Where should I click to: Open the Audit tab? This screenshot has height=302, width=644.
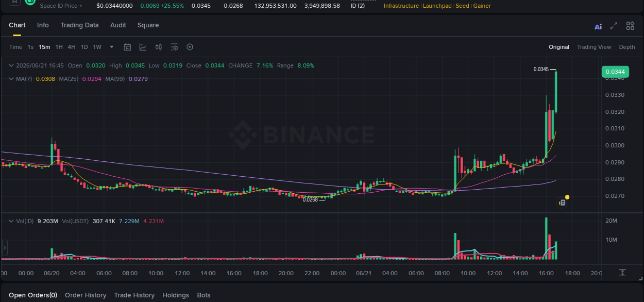118,25
